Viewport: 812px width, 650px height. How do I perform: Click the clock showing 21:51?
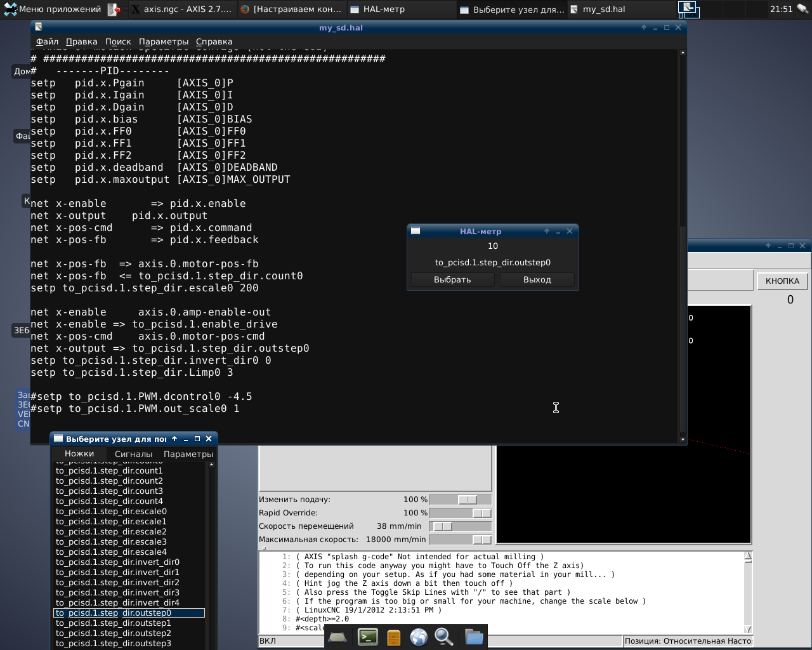[x=782, y=9]
